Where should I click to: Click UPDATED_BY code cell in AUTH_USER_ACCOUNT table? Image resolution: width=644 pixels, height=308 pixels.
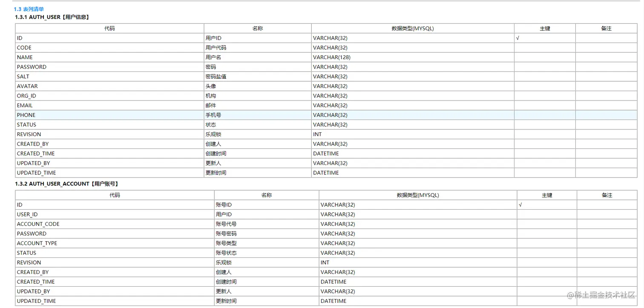tap(115, 291)
